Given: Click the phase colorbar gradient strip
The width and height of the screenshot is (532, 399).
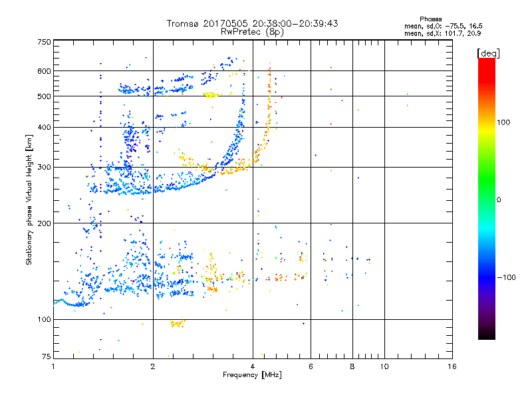Looking at the screenshot, I should pos(487,198).
